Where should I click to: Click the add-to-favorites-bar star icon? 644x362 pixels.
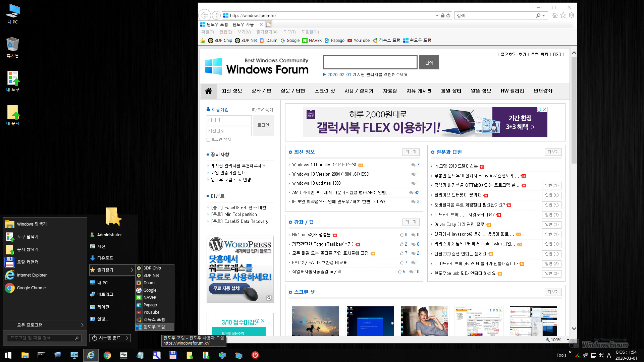pyautogui.click(x=203, y=41)
